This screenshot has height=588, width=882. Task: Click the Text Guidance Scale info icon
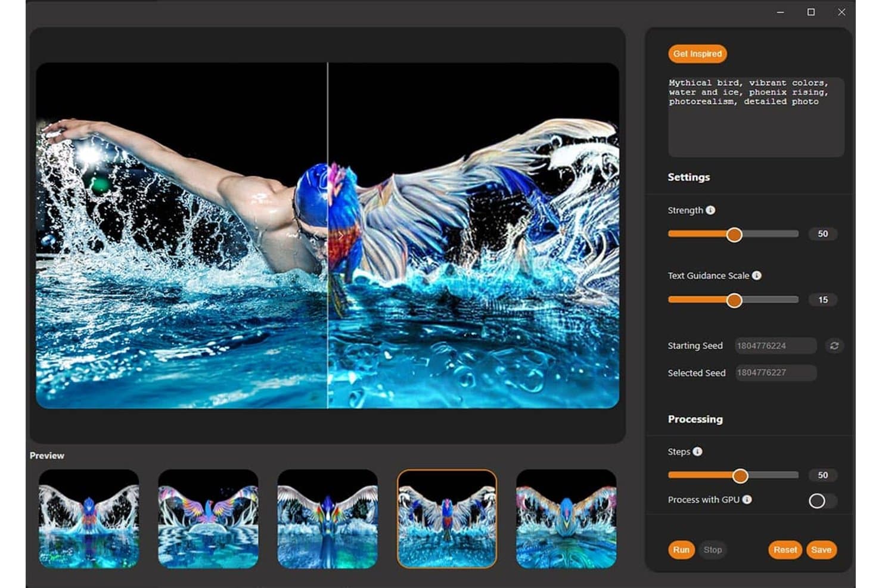756,275
